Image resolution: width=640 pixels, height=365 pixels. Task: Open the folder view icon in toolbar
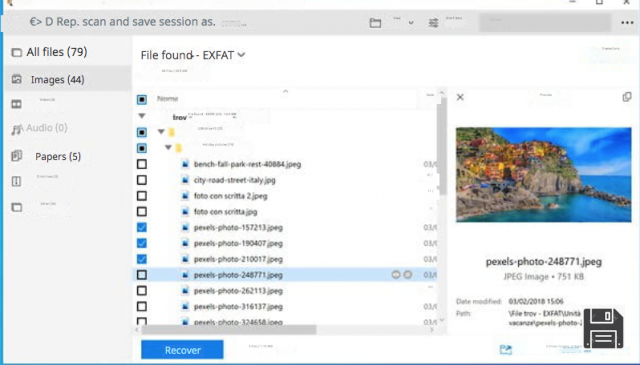tap(375, 23)
